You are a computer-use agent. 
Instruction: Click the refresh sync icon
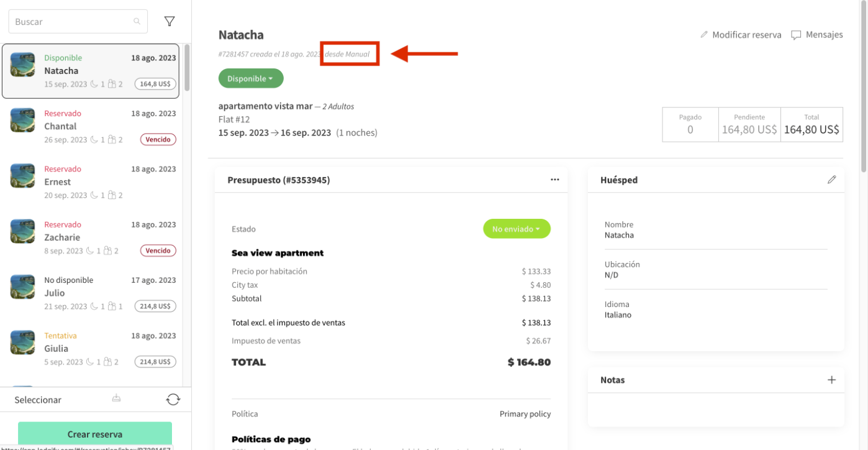point(173,400)
